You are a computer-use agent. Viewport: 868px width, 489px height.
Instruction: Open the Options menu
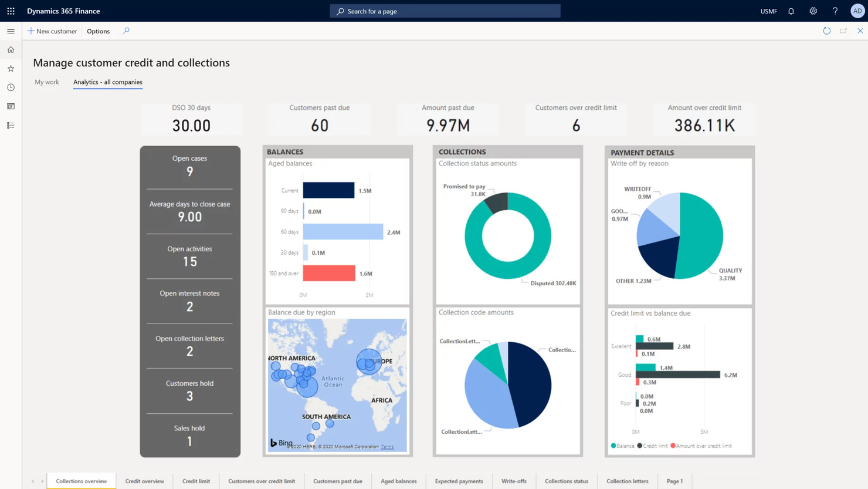click(x=98, y=31)
